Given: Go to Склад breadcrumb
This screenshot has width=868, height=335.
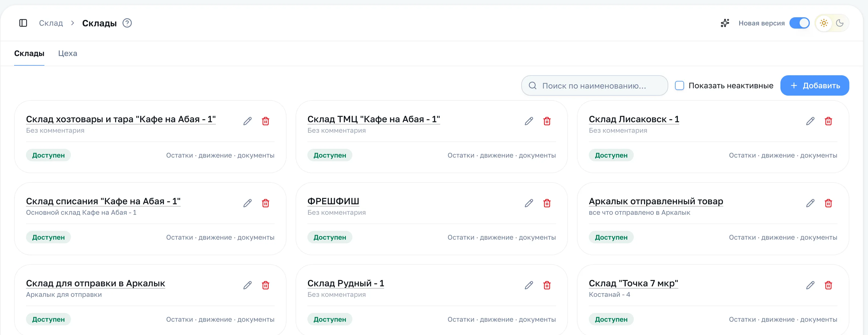Looking at the screenshot, I should coord(51,23).
